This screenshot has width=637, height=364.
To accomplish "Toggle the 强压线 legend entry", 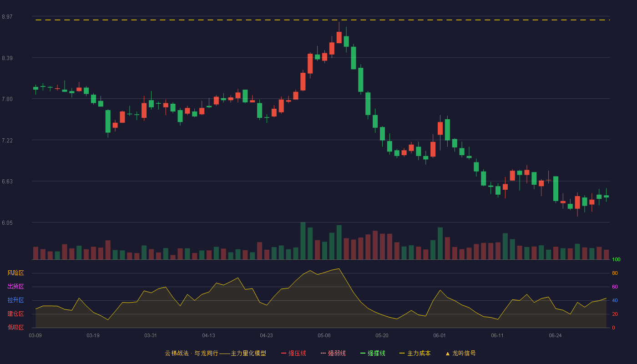I will [293, 353].
